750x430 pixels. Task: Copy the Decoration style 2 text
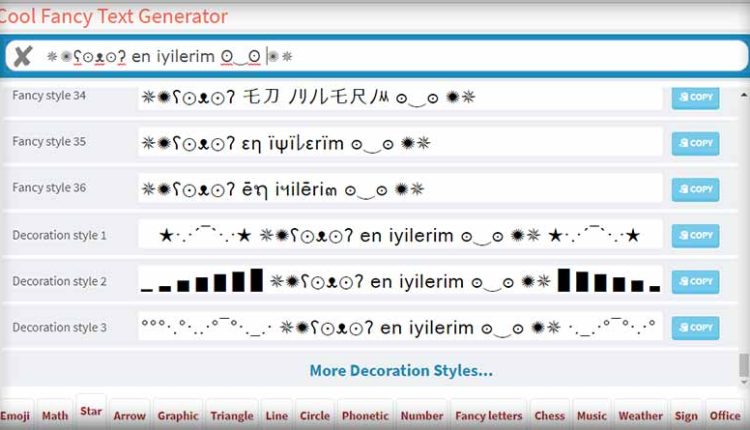tap(695, 282)
